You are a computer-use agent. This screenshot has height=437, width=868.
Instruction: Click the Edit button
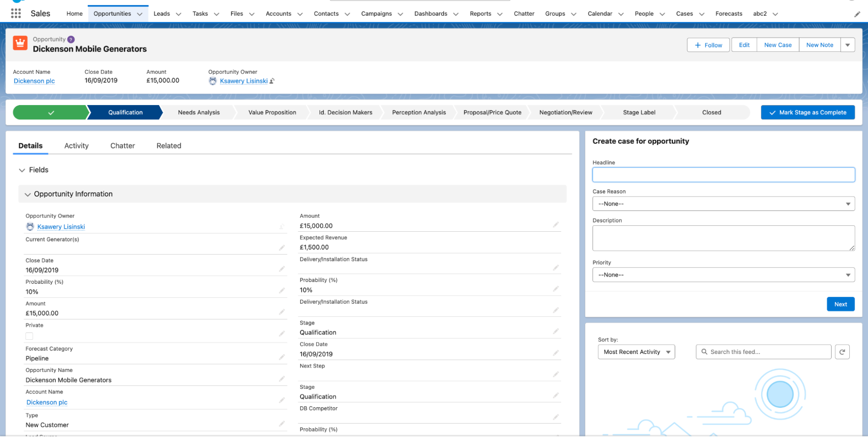click(744, 45)
